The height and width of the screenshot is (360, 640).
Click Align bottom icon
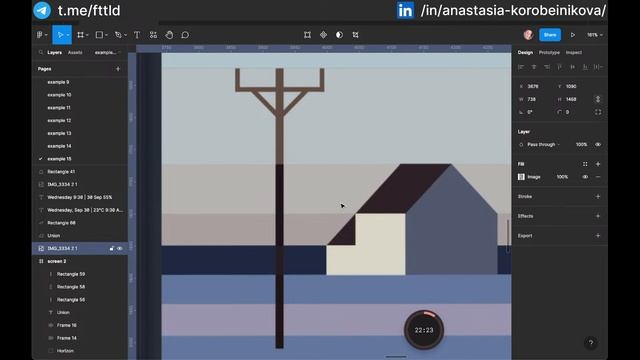coord(585,67)
